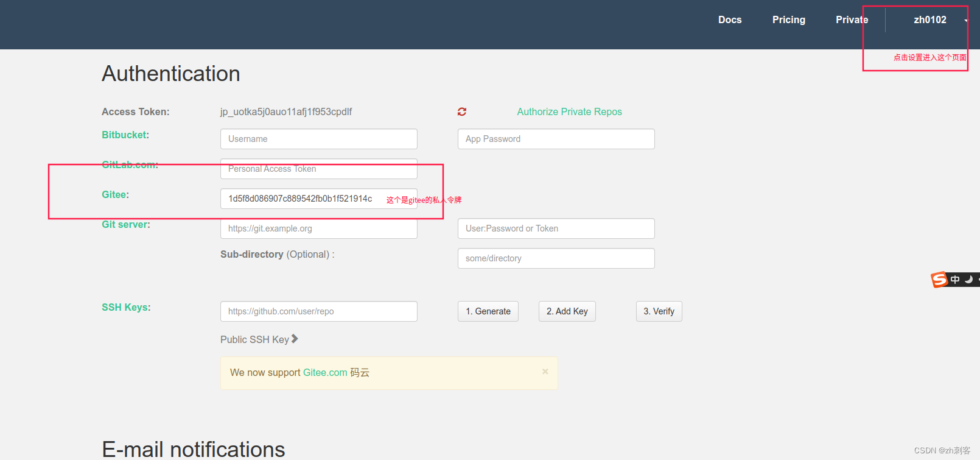Focus the some/directory sub-directory field
Viewport: 980px width, 460px height.
coord(556,258)
